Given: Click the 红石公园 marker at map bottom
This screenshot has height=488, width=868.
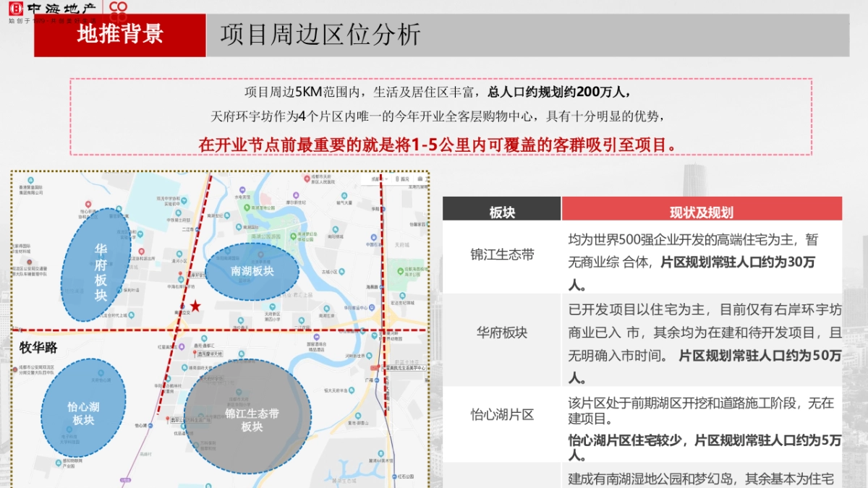Looking at the screenshot, I should click(394, 476).
